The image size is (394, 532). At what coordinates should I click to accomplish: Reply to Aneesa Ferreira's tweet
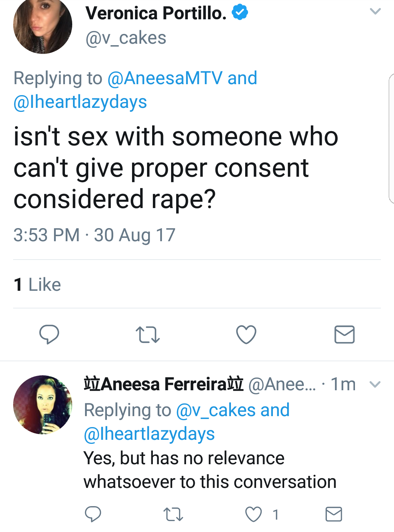(93, 514)
